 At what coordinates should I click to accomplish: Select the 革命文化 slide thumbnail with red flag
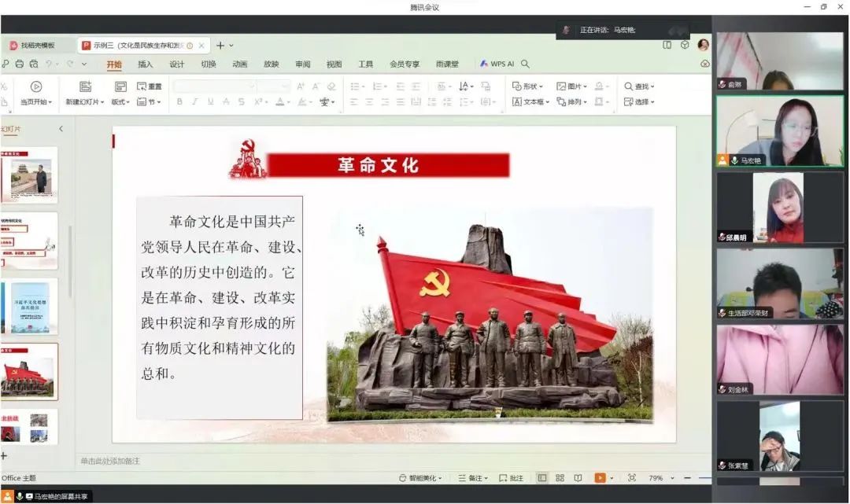(30, 373)
